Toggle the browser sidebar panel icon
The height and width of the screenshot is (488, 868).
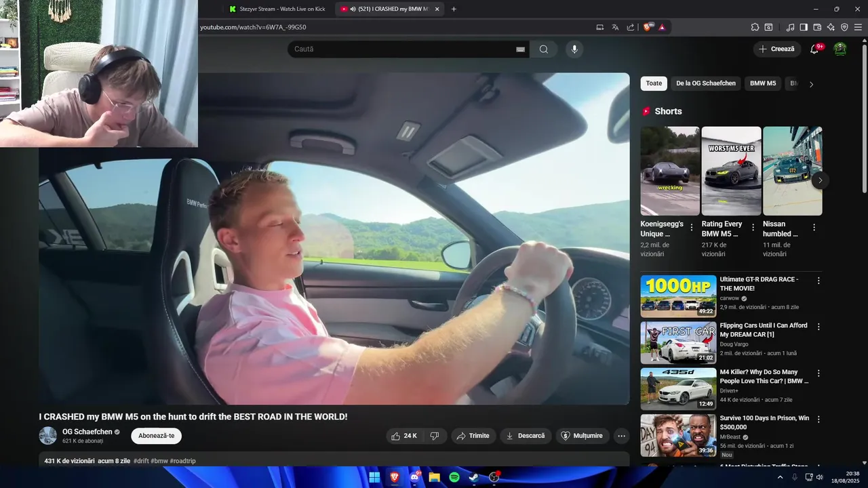(x=804, y=27)
